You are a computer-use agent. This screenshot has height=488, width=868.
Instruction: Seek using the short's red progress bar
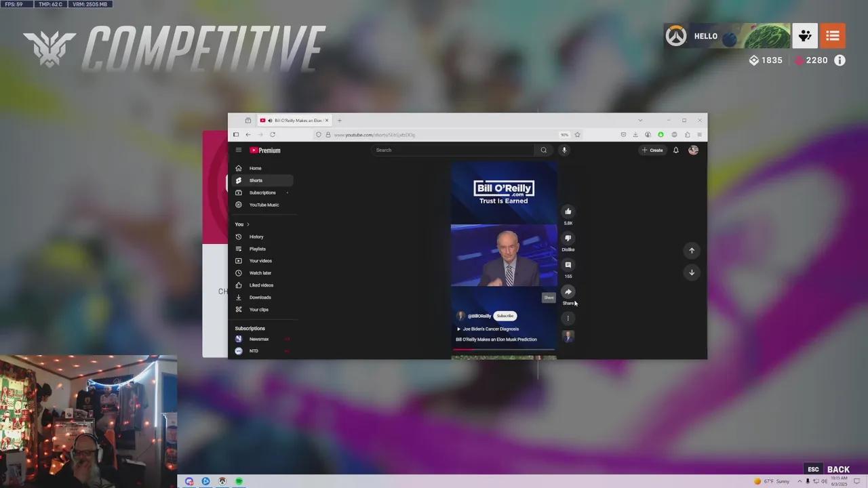[x=504, y=350]
